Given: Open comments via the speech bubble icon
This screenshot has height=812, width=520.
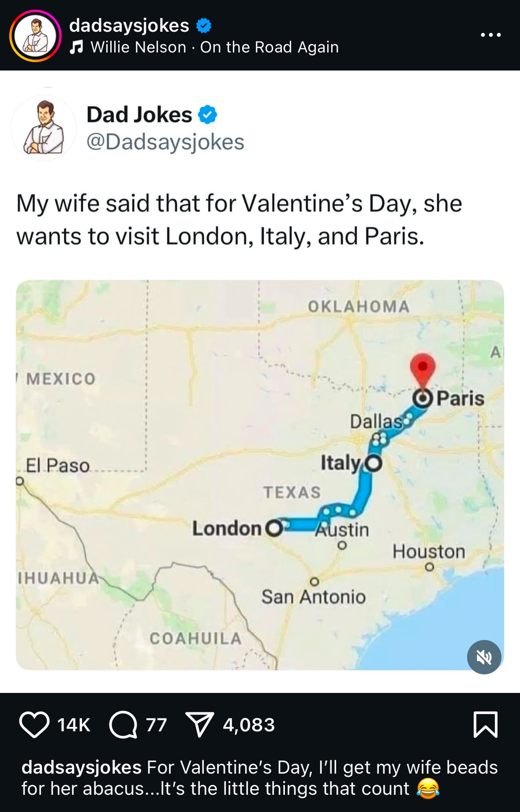Looking at the screenshot, I should [x=123, y=724].
